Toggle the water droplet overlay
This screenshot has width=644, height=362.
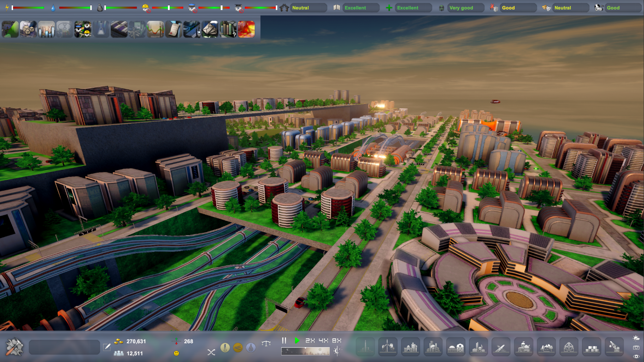(x=251, y=348)
